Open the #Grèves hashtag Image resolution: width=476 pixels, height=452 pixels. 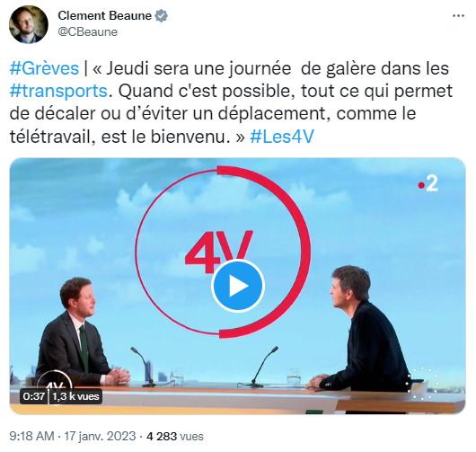[x=44, y=68]
